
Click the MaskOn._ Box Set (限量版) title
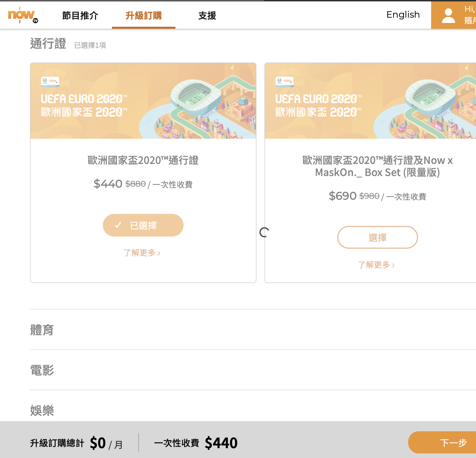377,166
